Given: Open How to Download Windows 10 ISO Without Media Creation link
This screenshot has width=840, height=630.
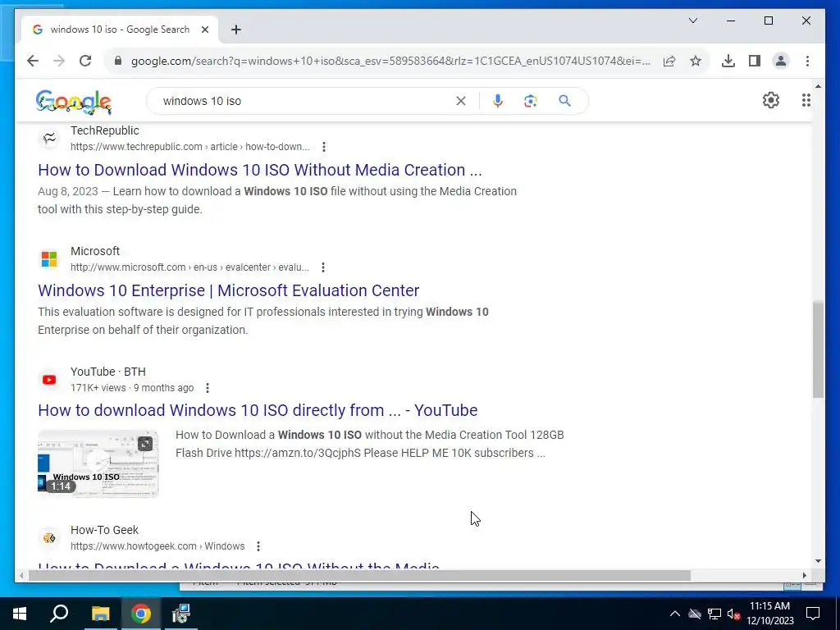Looking at the screenshot, I should tap(260, 170).
